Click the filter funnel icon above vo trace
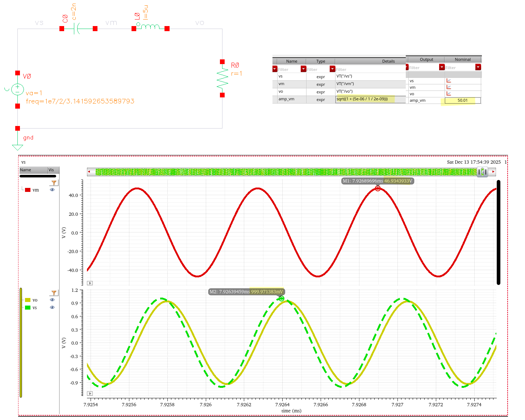 [x=54, y=293]
